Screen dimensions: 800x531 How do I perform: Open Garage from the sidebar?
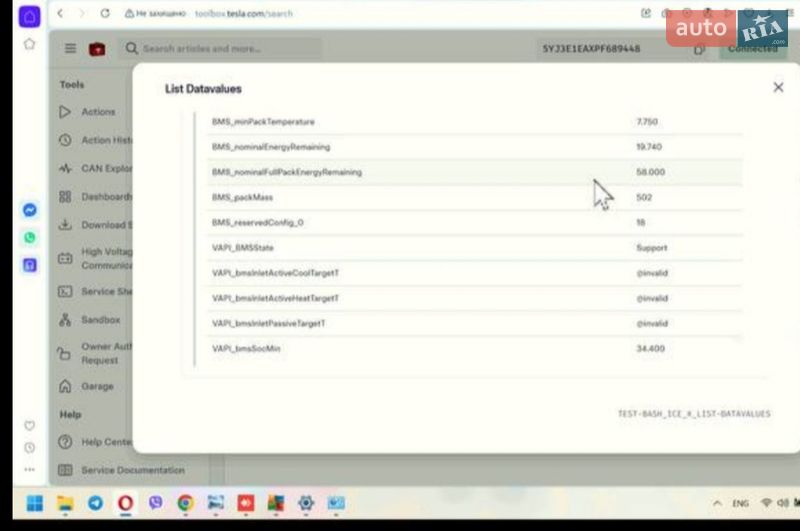click(97, 386)
